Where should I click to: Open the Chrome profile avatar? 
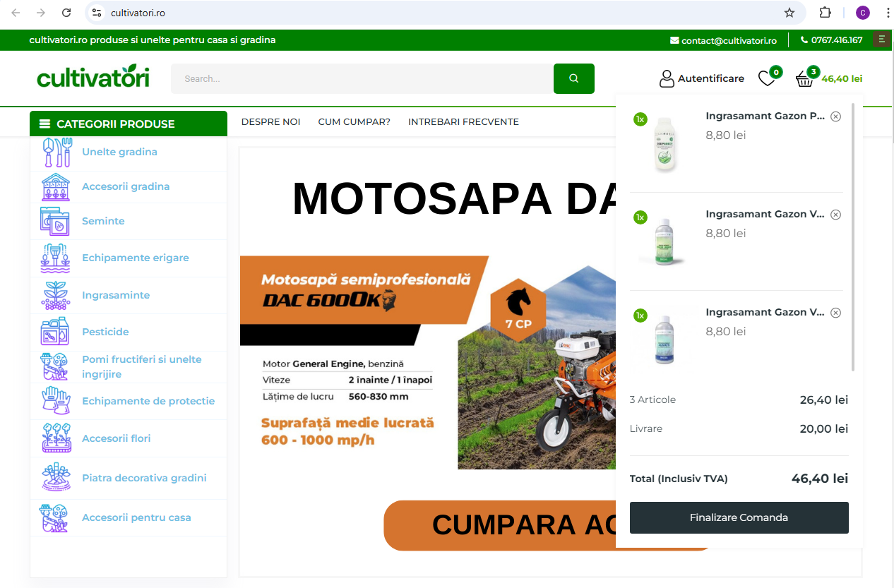tap(862, 13)
